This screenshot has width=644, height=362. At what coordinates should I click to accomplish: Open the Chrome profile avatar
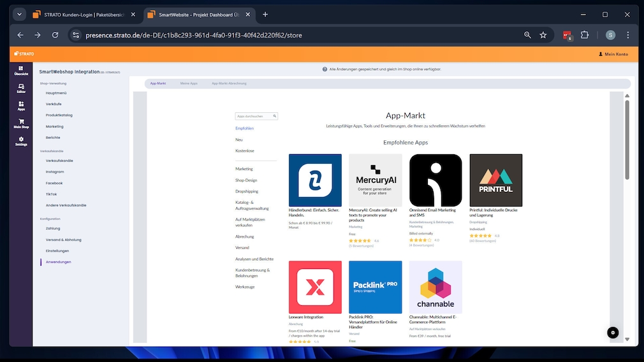tap(610, 35)
